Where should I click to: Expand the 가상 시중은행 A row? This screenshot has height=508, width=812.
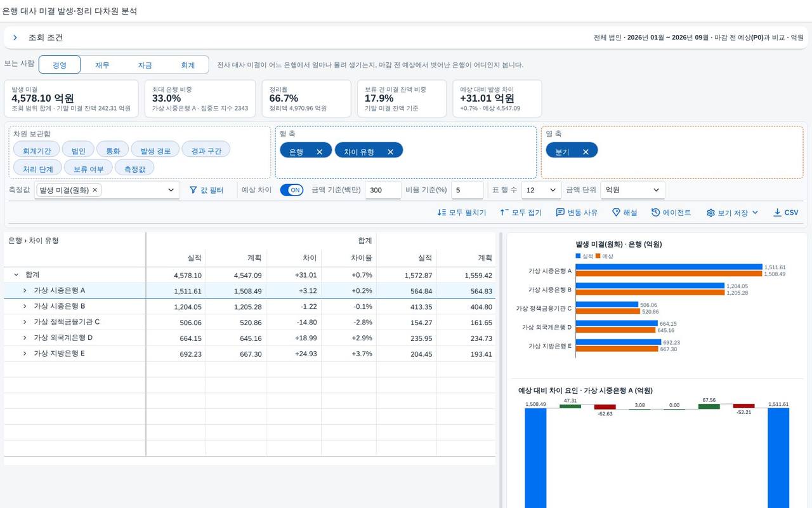25,290
